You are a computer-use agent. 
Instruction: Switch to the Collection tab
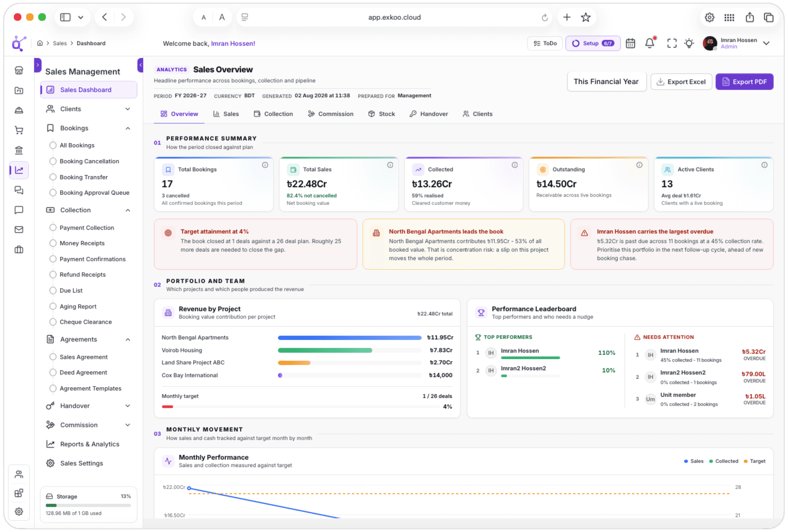click(x=273, y=114)
